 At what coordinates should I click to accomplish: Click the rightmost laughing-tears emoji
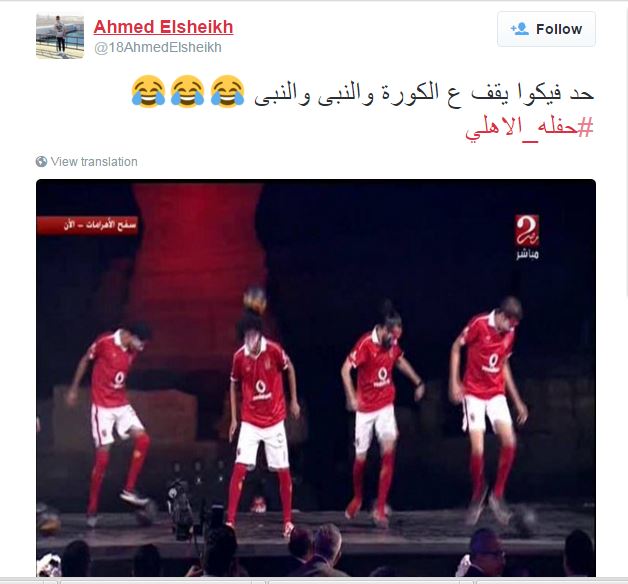[227, 91]
